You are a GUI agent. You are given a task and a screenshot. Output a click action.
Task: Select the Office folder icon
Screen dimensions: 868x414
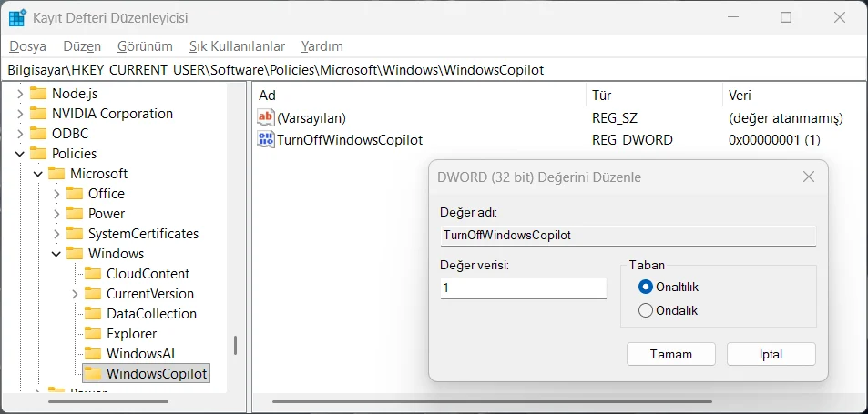75,194
